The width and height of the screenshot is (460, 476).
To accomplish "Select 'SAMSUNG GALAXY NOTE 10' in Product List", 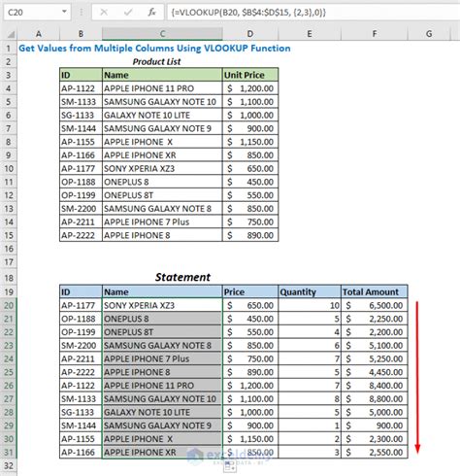I will (162, 102).
